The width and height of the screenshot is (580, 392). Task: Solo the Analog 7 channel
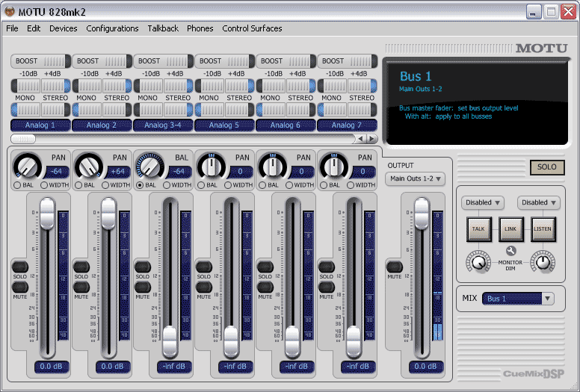tap(327, 267)
